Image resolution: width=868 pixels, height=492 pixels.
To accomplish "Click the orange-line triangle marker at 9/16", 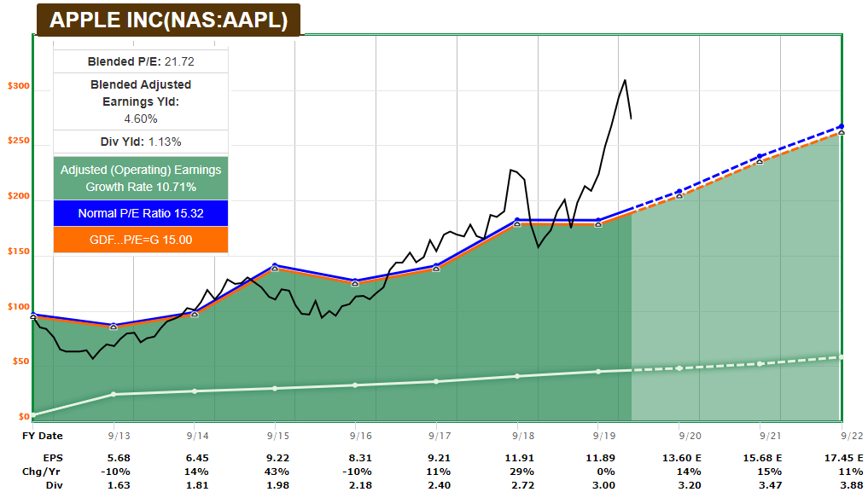I will point(355,283).
